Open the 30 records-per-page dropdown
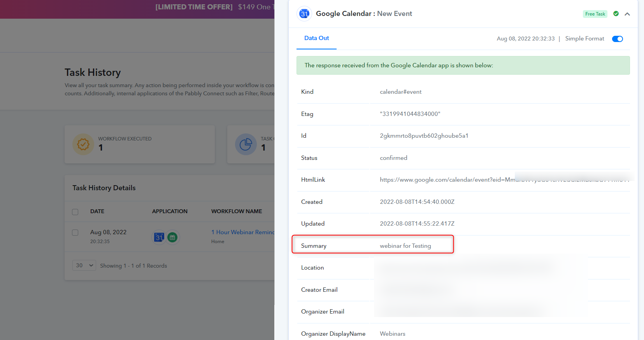 tap(84, 265)
